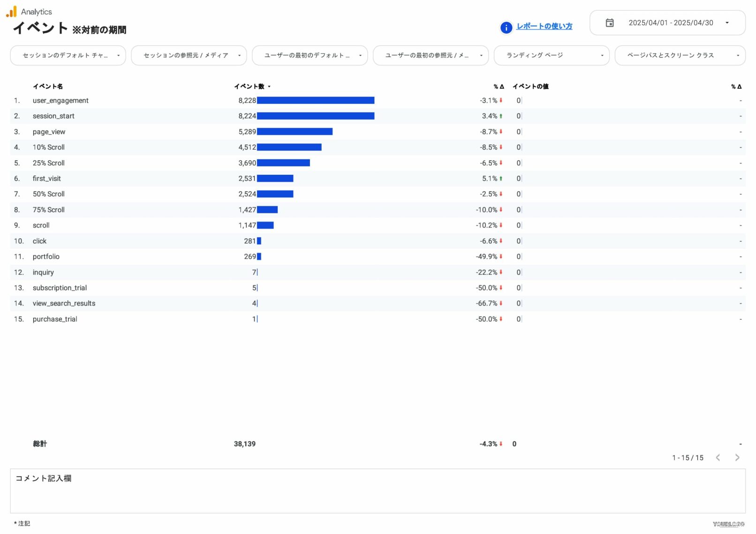Click the sort arrow beside イベント数
Screen dimensions: 756x534
(269, 87)
